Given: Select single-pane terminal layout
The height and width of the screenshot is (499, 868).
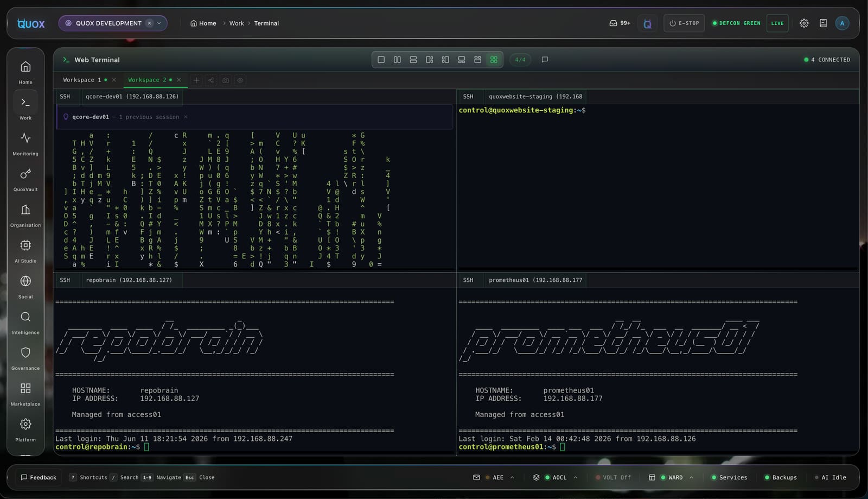Looking at the screenshot, I should (x=381, y=60).
